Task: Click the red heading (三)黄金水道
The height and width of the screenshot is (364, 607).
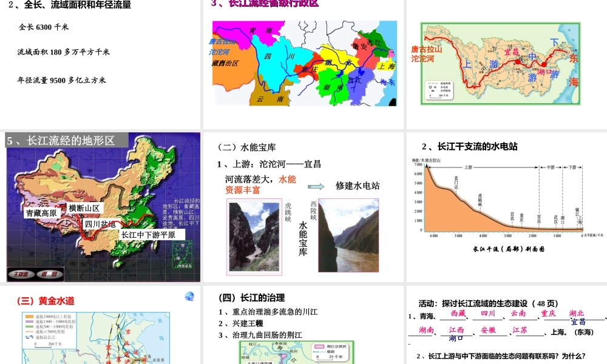Action: (x=46, y=301)
